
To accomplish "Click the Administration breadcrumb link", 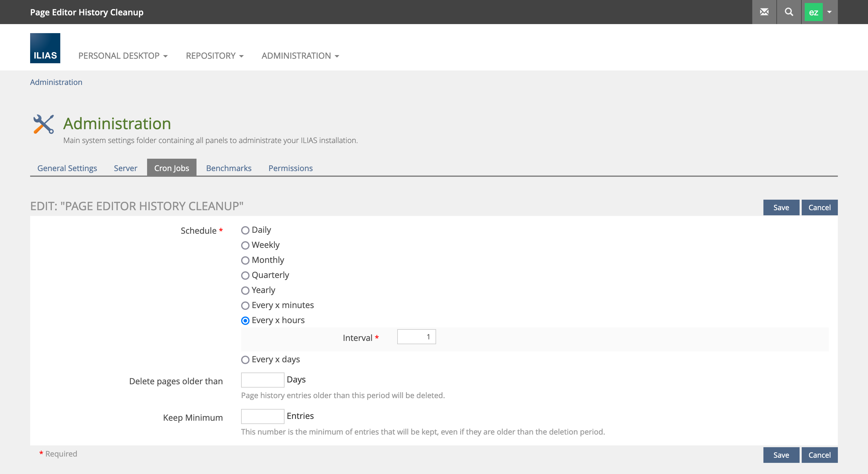I will 56,82.
